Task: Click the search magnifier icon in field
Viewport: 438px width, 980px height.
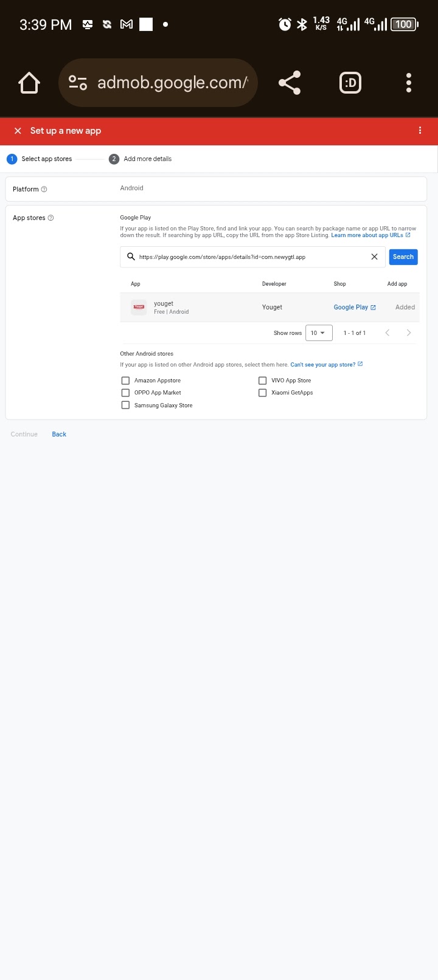Action: tap(131, 257)
